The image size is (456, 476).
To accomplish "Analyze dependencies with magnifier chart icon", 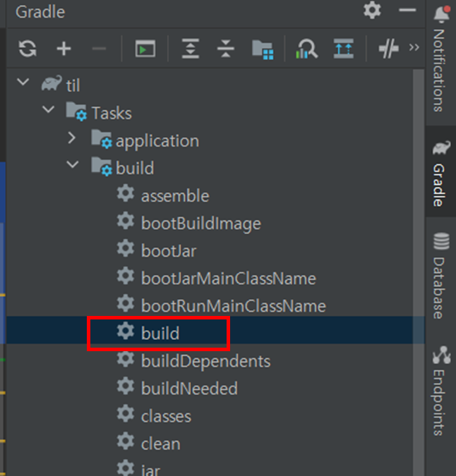I will [x=306, y=49].
